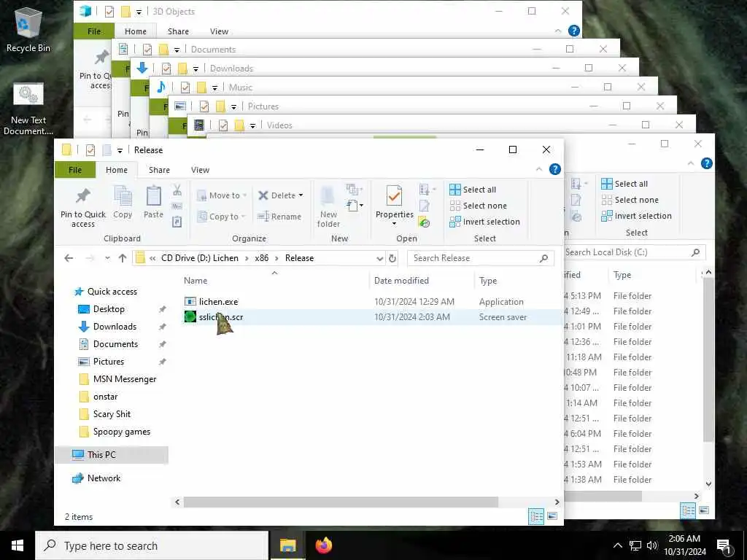Switch to the Share tab in Release window
The width and height of the screenshot is (747, 560).
coord(159,170)
